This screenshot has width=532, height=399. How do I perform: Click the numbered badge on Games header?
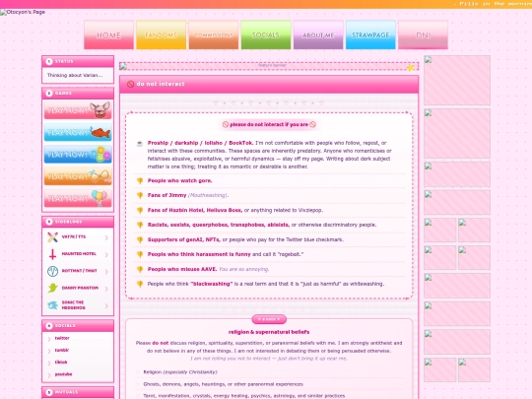point(49,93)
